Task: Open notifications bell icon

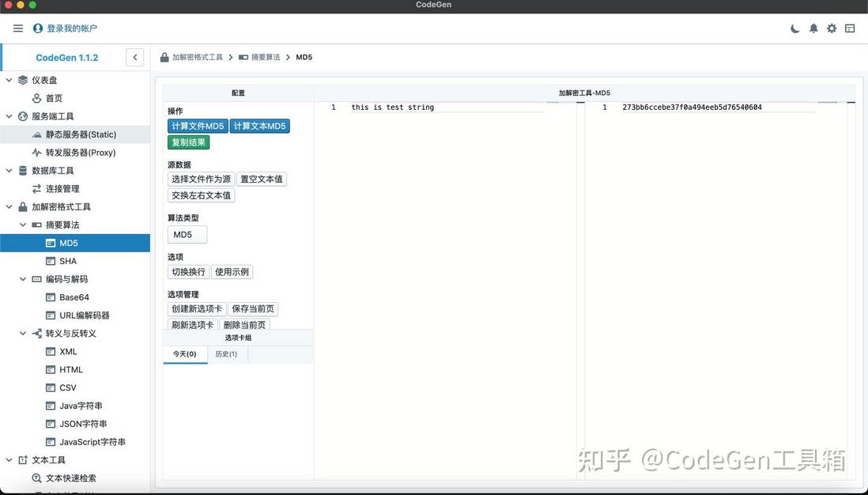Action: (x=813, y=28)
